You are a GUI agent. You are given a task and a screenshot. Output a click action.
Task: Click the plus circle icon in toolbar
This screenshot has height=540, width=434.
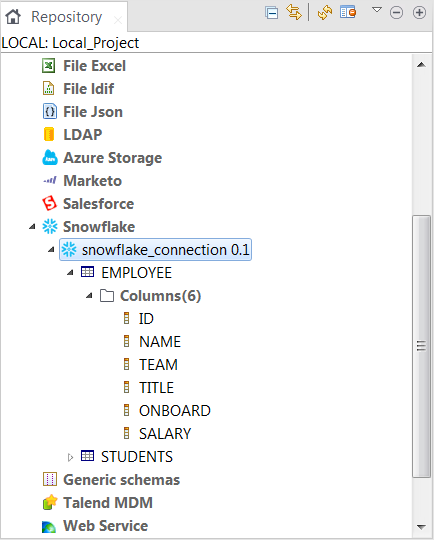[x=419, y=13]
